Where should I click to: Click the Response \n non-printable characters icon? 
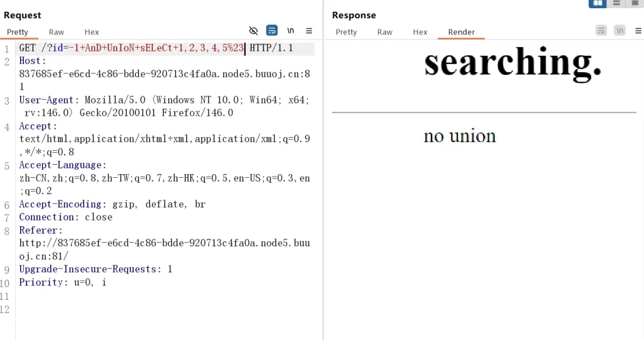[619, 30]
